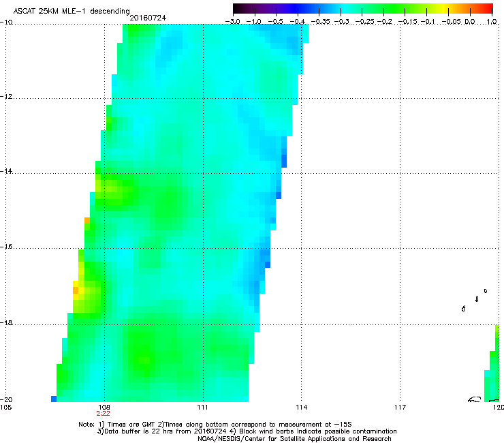Select the -0.05 color scale label
The width and height of the screenshot is (504, 443).
click(452, 22)
